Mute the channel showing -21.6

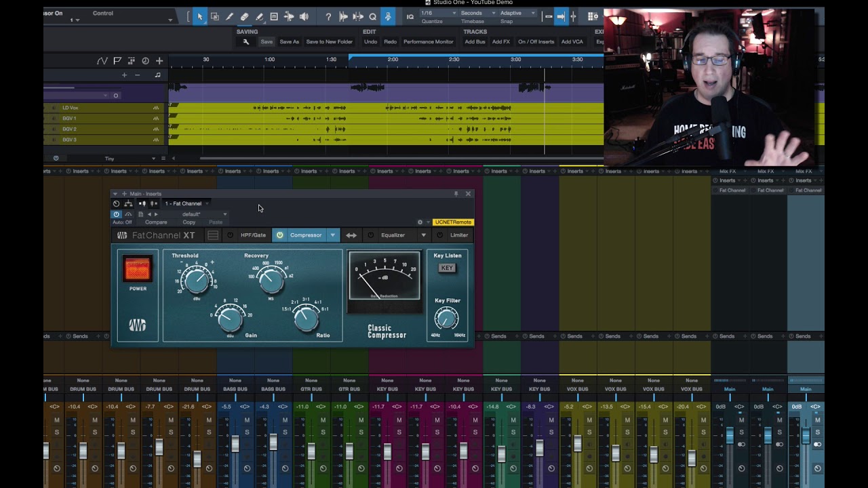click(x=209, y=420)
